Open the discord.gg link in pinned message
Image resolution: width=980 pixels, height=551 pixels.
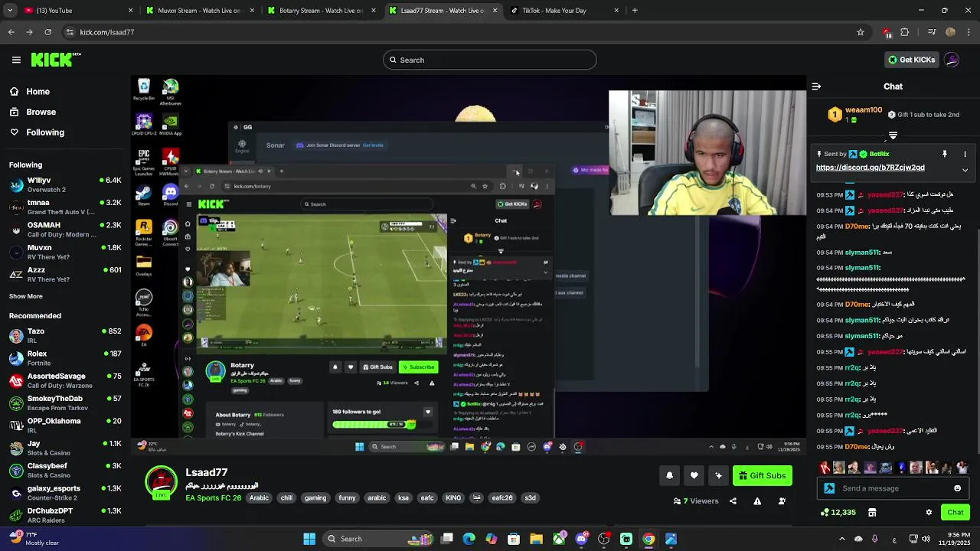tap(870, 168)
